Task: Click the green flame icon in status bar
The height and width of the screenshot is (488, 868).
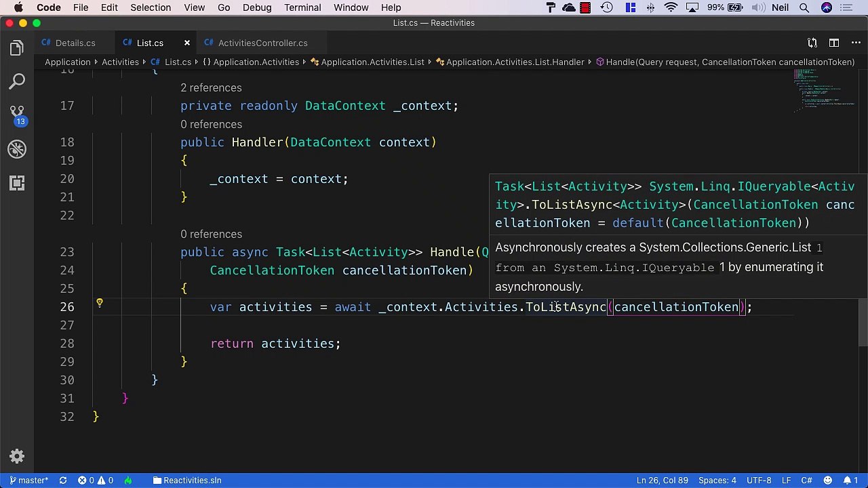Action: (127, 481)
